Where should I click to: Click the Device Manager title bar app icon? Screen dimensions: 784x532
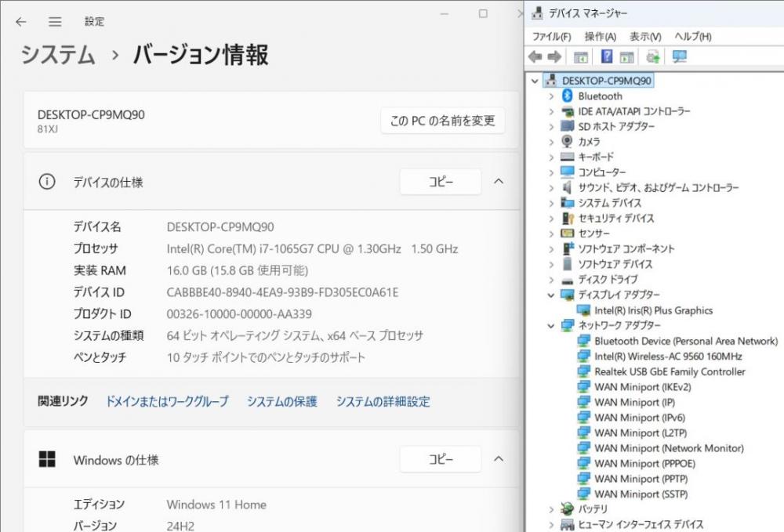(537, 13)
